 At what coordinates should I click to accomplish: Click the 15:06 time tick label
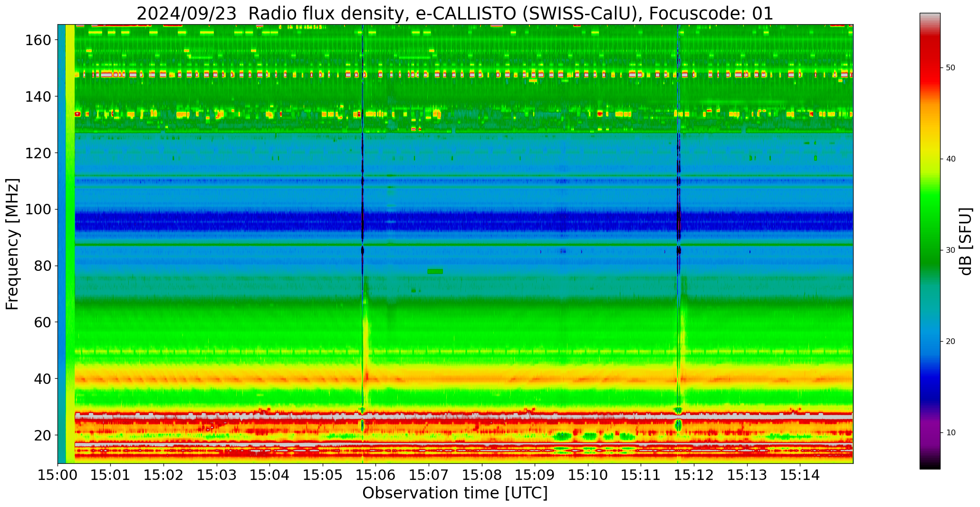(x=376, y=474)
